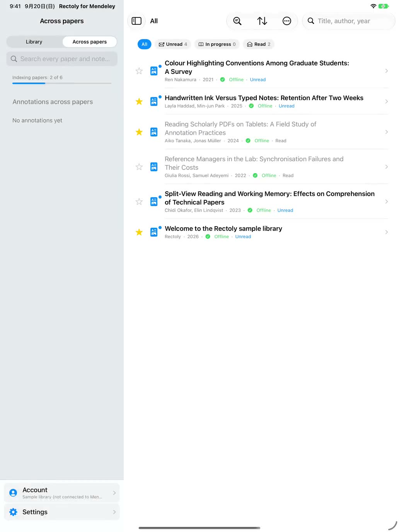The height and width of the screenshot is (532, 399).
Task: Focus the Search every paper and note field
Action: 62,59
